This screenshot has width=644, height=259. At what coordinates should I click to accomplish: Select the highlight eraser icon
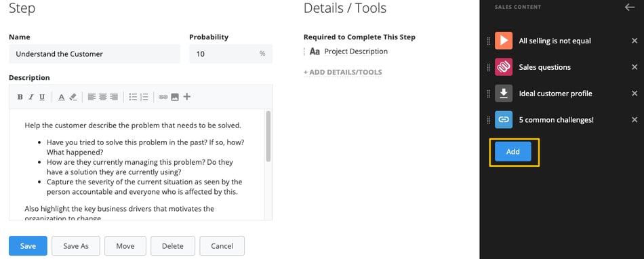pyautogui.click(x=73, y=97)
